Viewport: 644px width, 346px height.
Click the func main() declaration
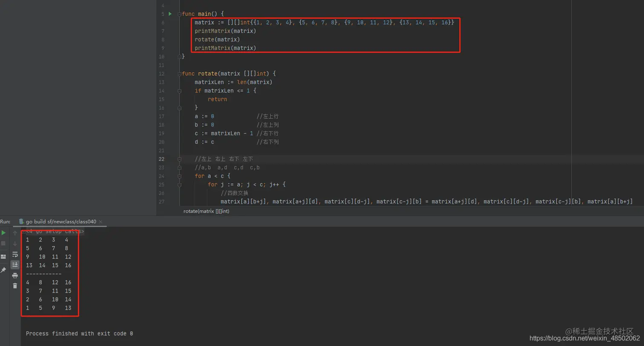coord(203,14)
